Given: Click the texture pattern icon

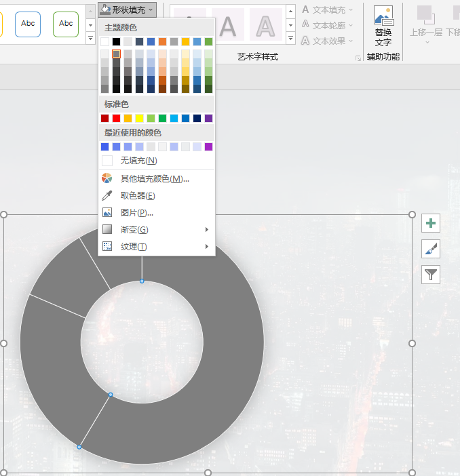Looking at the screenshot, I should 107,246.
